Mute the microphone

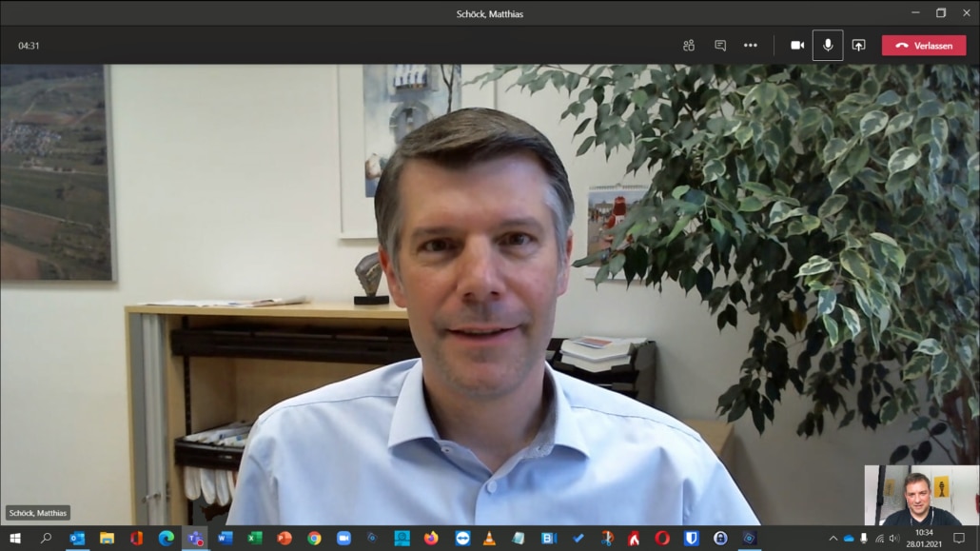[x=828, y=45]
